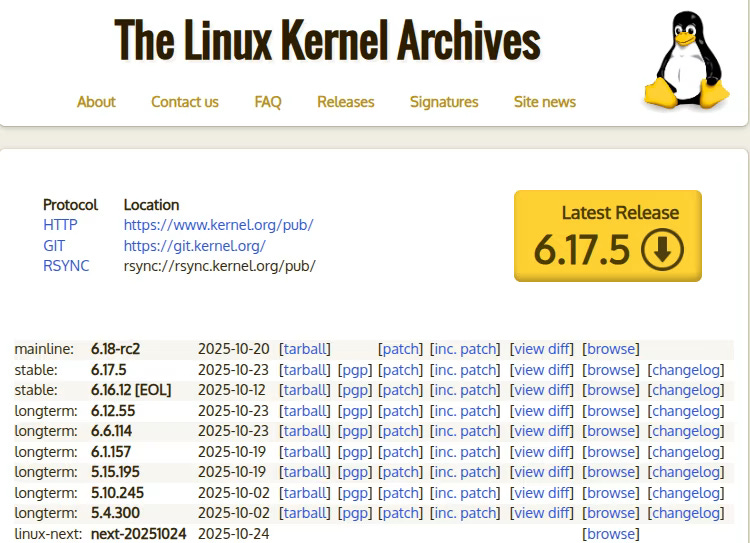Open inc. patch for longterm 6.6.114
Image resolution: width=750 pixels, height=543 pixels.
click(465, 431)
